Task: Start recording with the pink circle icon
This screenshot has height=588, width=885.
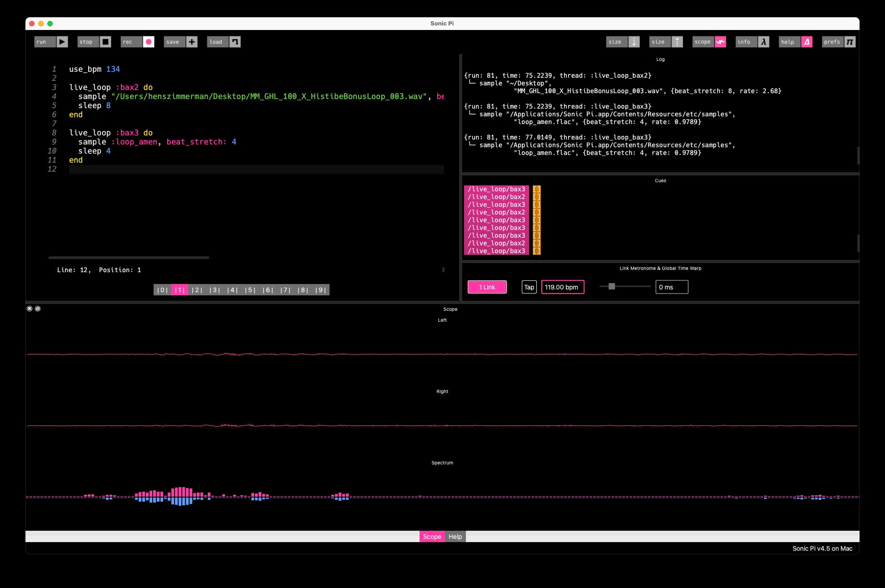Action: coord(149,42)
